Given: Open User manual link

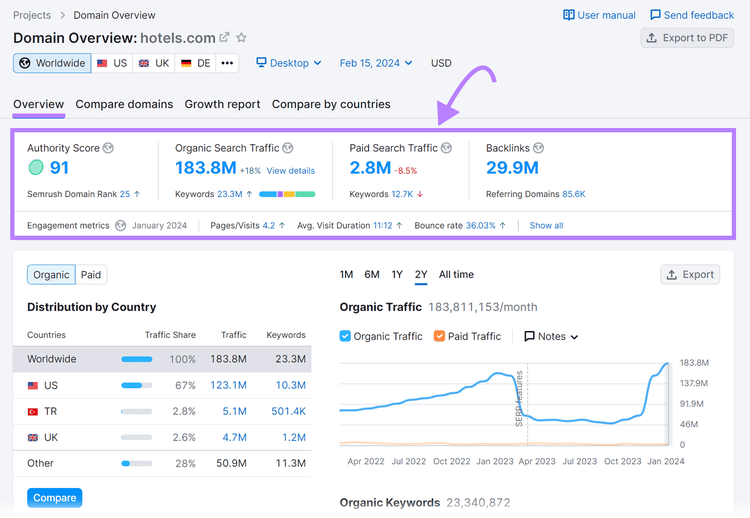Looking at the screenshot, I should pyautogui.click(x=599, y=15).
